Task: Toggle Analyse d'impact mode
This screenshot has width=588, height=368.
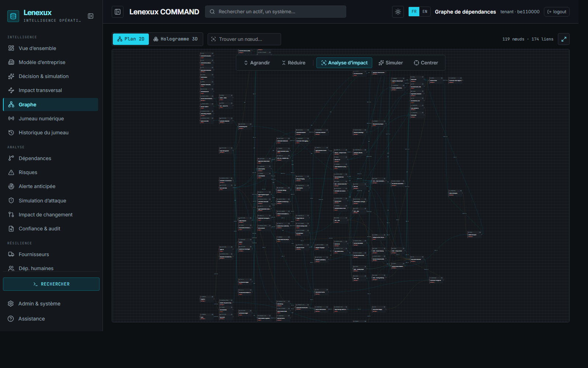Action: [x=344, y=63]
